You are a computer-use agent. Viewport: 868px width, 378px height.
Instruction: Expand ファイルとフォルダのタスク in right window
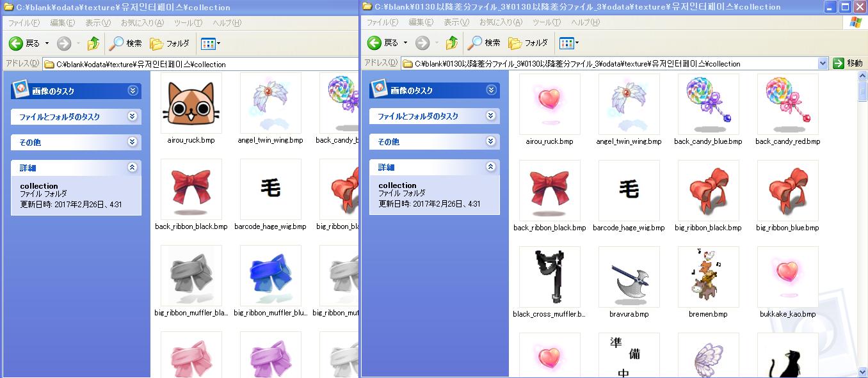click(491, 116)
